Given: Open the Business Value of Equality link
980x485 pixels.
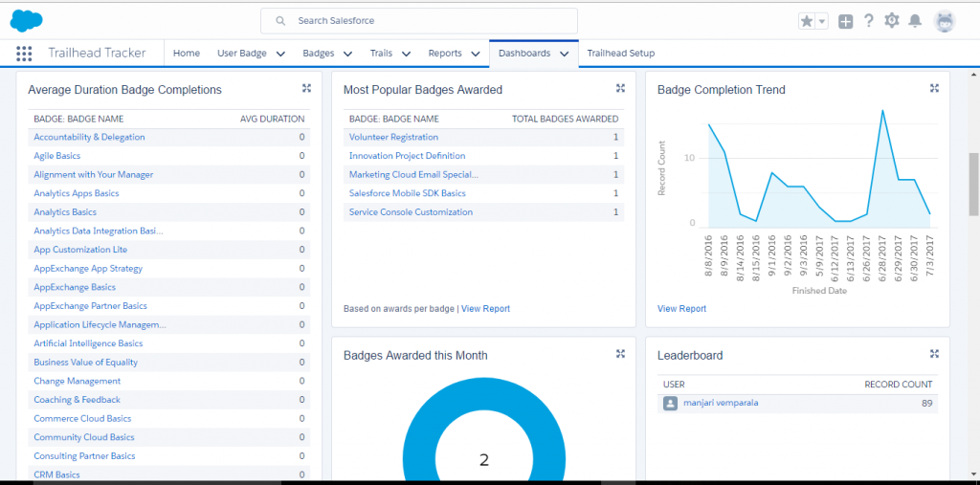Looking at the screenshot, I should pyautogui.click(x=85, y=362).
